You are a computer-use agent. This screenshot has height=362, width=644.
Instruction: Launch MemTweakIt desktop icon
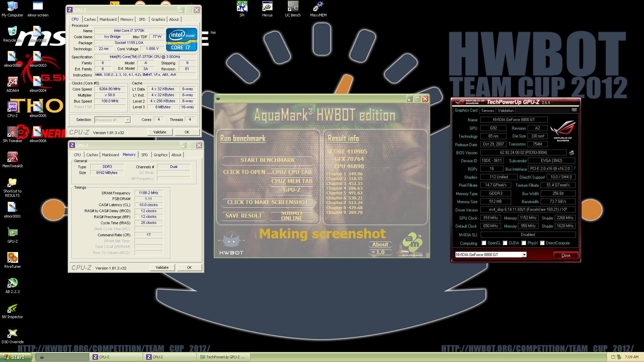tap(12, 160)
